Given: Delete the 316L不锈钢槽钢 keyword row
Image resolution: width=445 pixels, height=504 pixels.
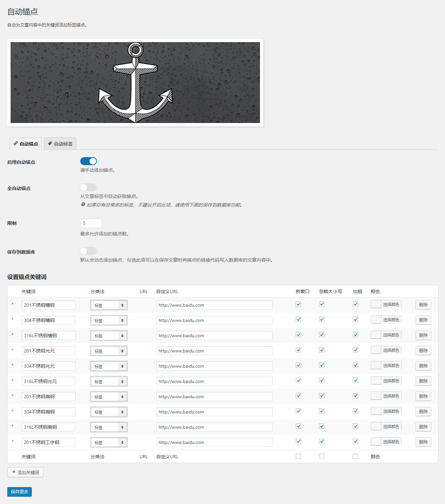Looking at the screenshot, I should [x=423, y=335].
